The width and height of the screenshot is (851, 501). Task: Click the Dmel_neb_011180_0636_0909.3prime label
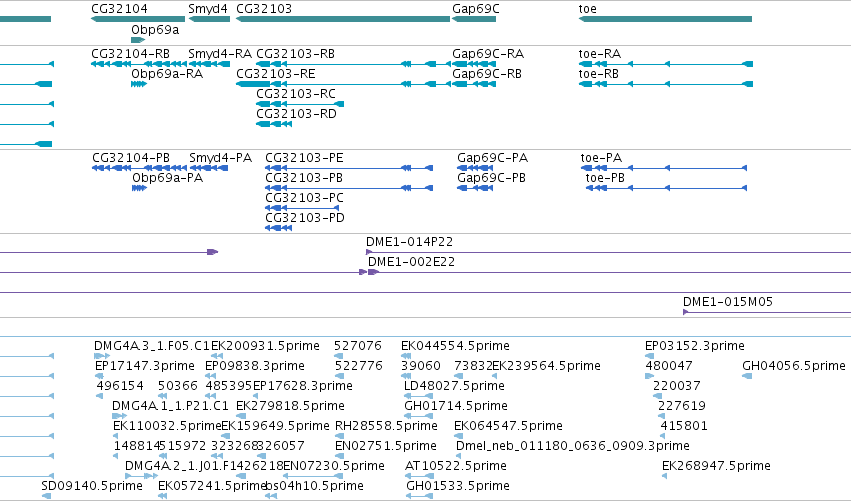click(x=573, y=447)
